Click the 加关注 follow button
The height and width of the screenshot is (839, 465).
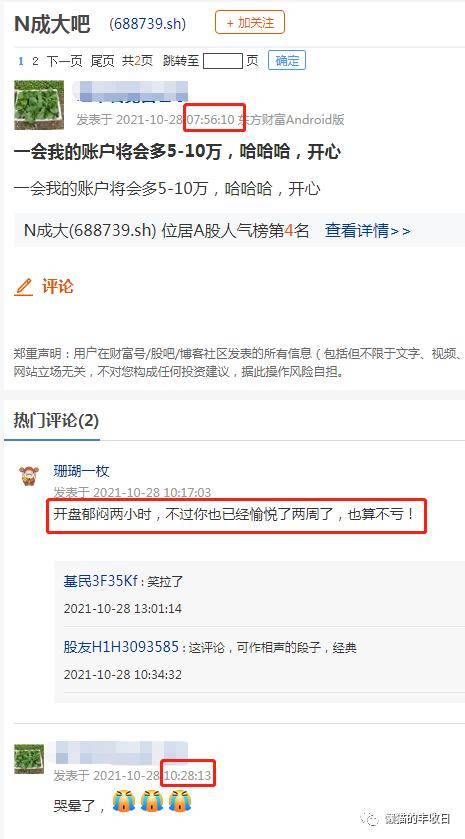pyautogui.click(x=250, y=23)
